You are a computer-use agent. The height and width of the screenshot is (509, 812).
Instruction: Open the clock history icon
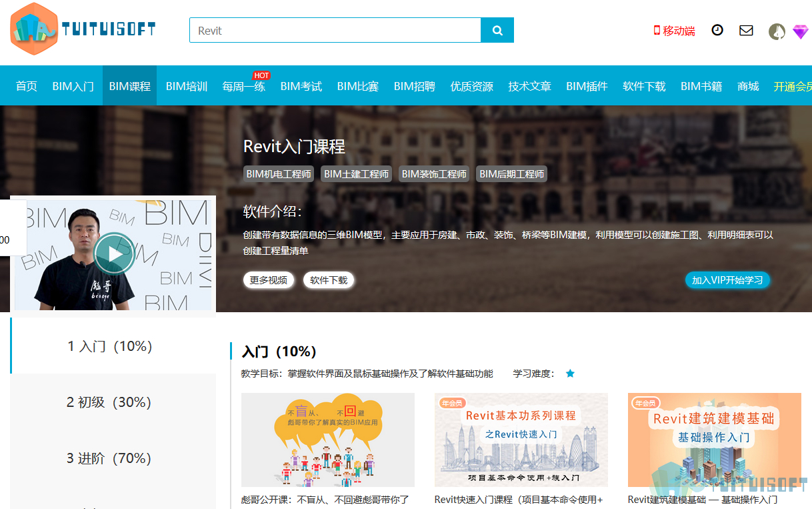(x=717, y=30)
